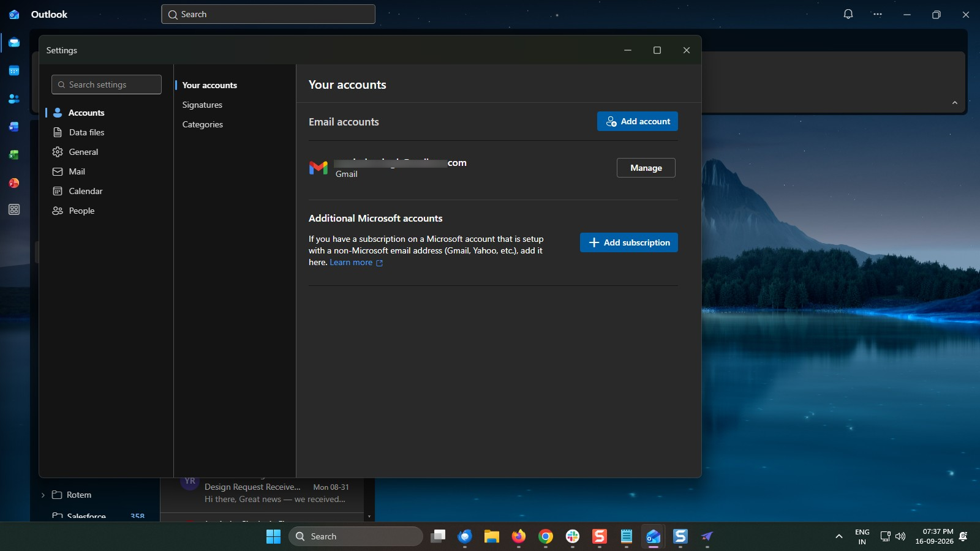The width and height of the screenshot is (980, 551).
Task: Open the three-dot more options menu
Action: (878, 14)
